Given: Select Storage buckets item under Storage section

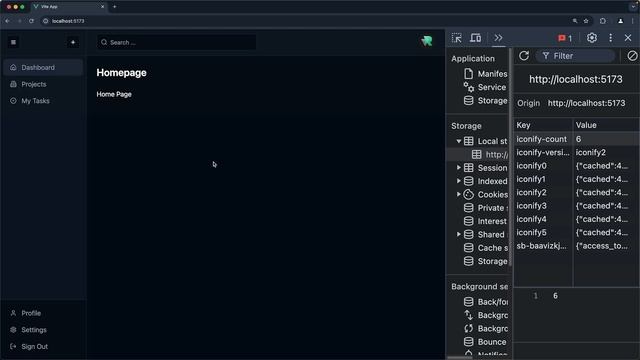Looking at the screenshot, I should 486,261.
